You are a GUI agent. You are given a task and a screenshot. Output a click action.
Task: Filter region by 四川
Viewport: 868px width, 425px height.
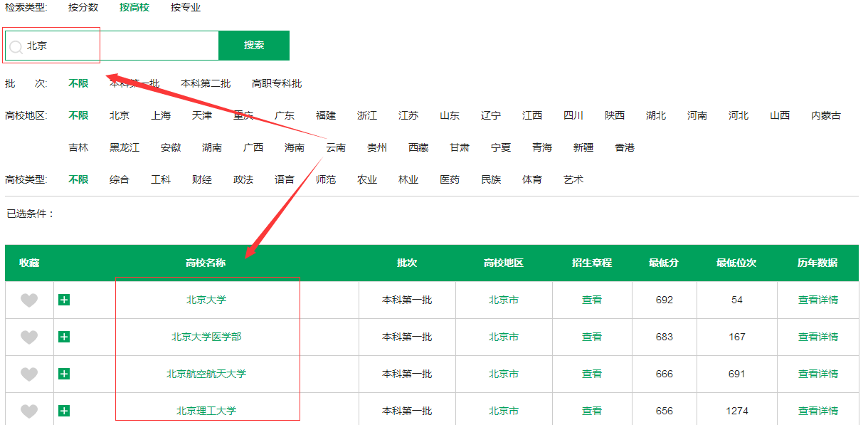click(573, 115)
